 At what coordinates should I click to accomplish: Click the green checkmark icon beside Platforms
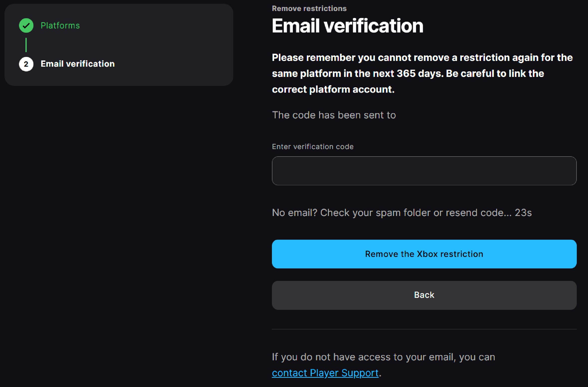(x=26, y=25)
